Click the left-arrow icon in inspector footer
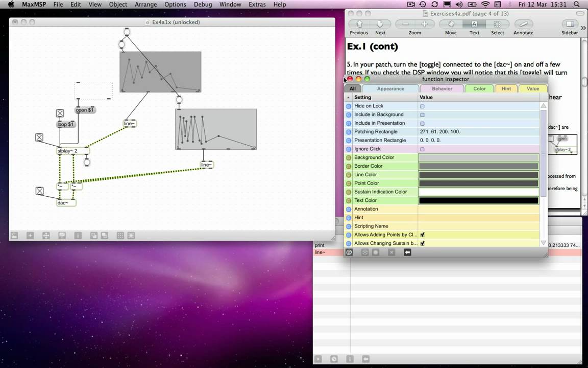 tap(407, 252)
